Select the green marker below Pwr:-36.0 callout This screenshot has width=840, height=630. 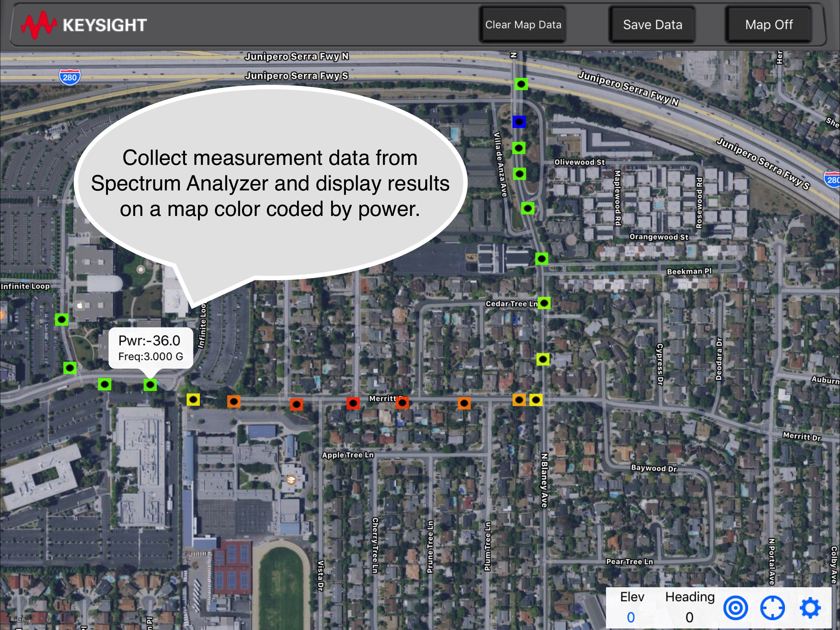point(150,385)
